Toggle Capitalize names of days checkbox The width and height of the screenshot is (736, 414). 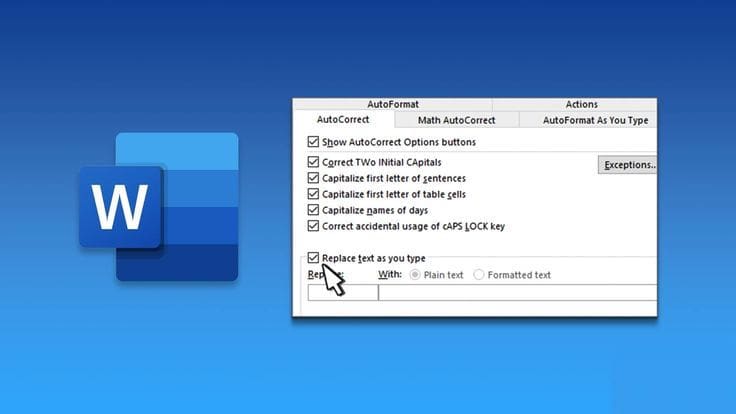pyautogui.click(x=313, y=210)
